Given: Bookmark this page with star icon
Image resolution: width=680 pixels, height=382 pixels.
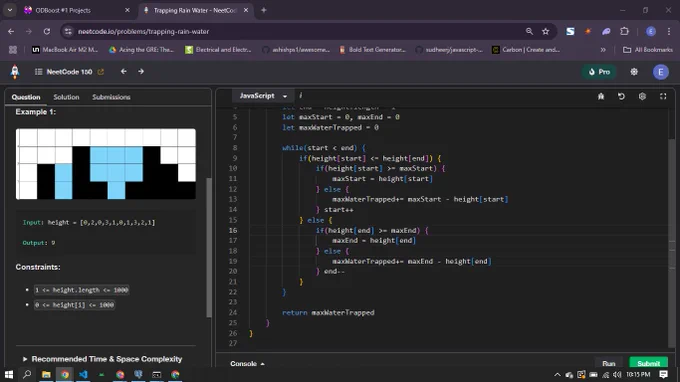Looking at the screenshot, I should [546, 31].
